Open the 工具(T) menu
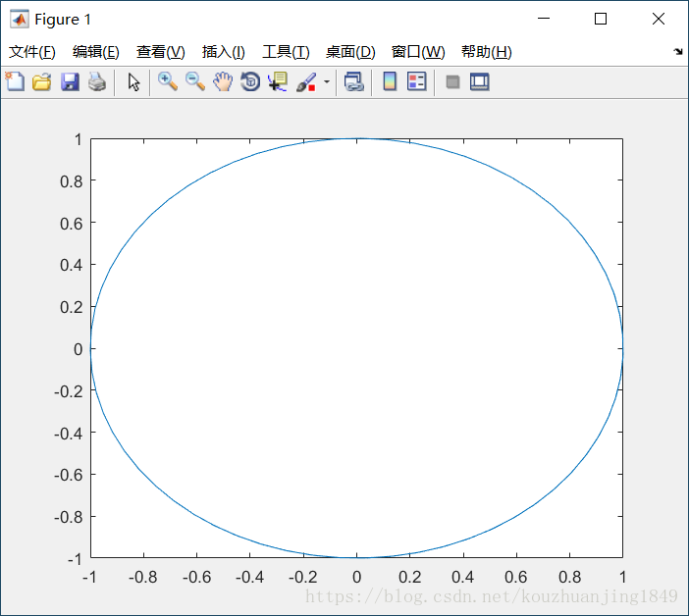This screenshot has width=689, height=616. (286, 52)
